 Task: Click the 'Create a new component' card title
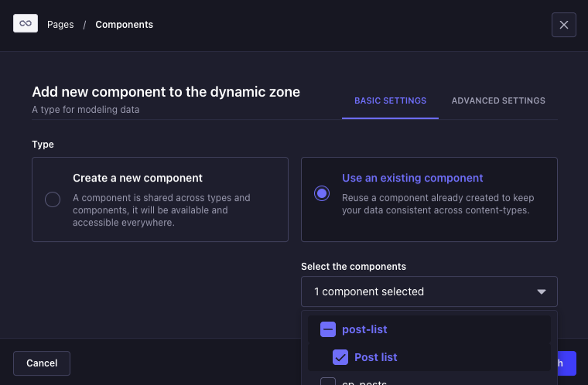(138, 178)
